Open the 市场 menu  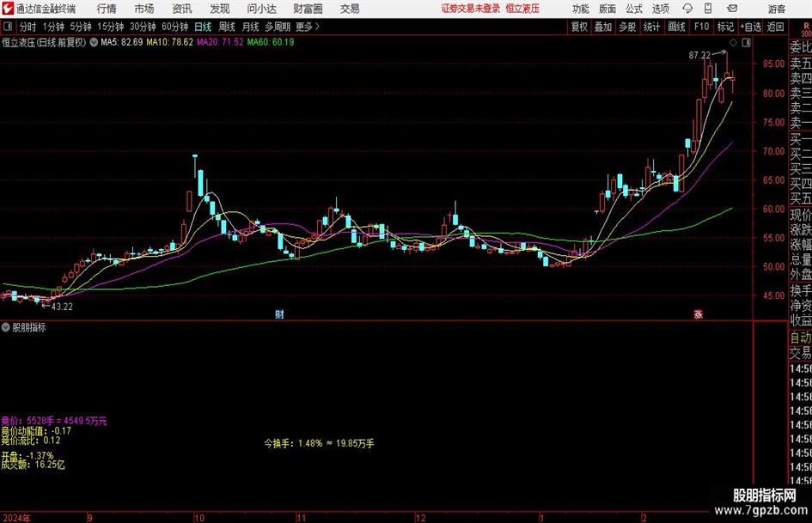[144, 9]
